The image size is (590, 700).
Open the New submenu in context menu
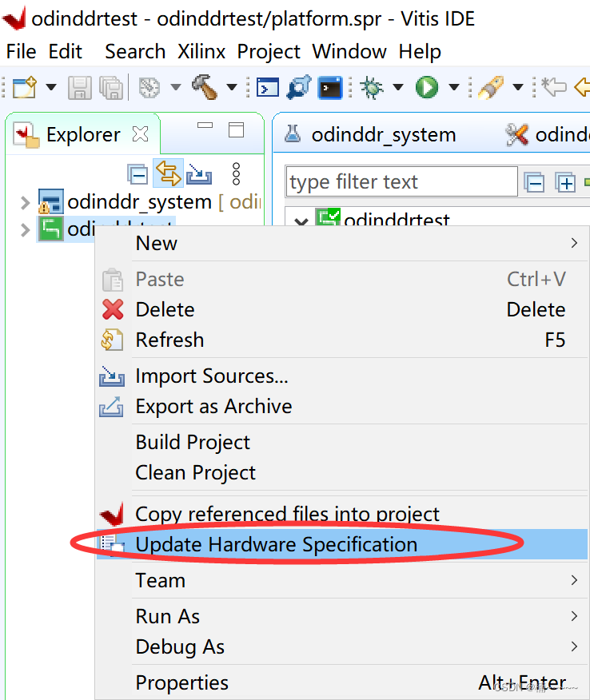(x=341, y=243)
